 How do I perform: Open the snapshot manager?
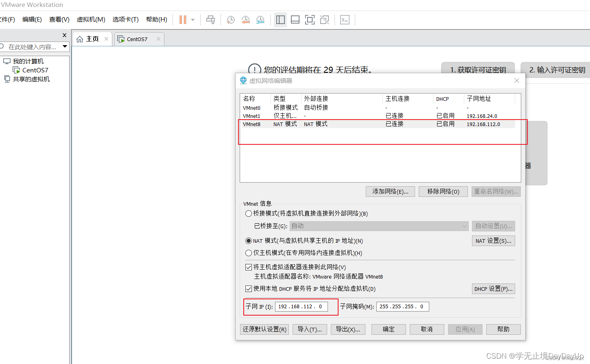coord(260,19)
